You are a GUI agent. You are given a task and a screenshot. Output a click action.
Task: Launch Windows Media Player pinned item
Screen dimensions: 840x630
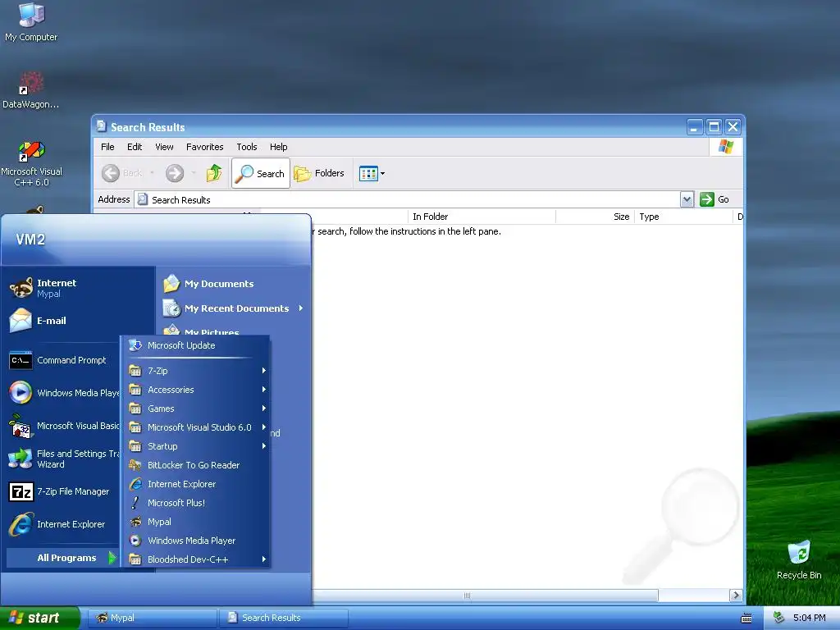(63, 393)
